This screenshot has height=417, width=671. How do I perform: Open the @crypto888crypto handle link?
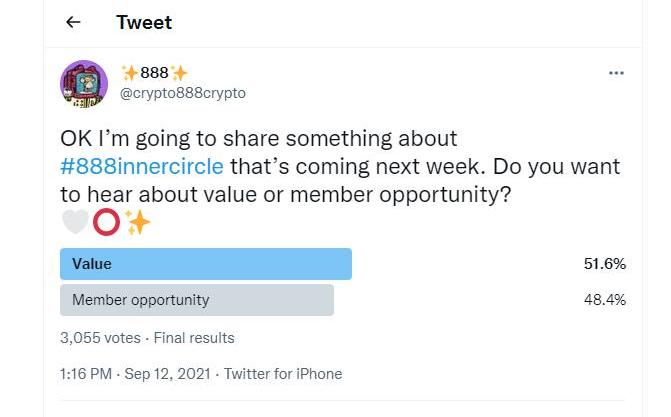[182, 93]
